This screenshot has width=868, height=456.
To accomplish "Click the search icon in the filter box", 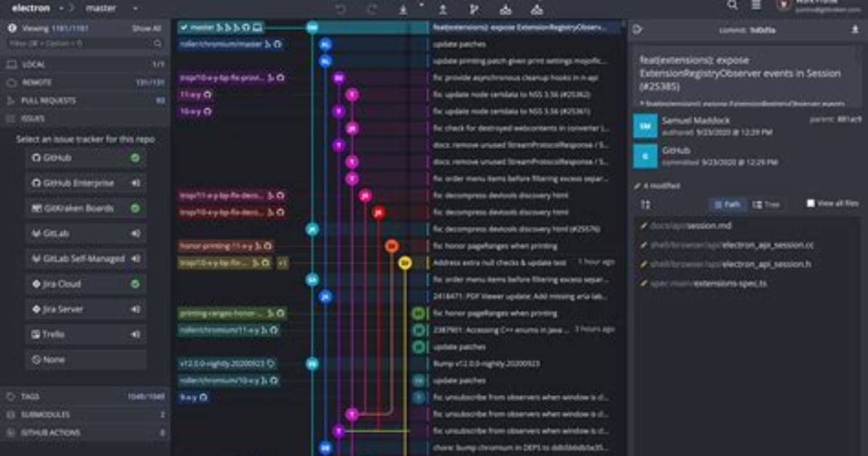I will pyautogui.click(x=157, y=44).
